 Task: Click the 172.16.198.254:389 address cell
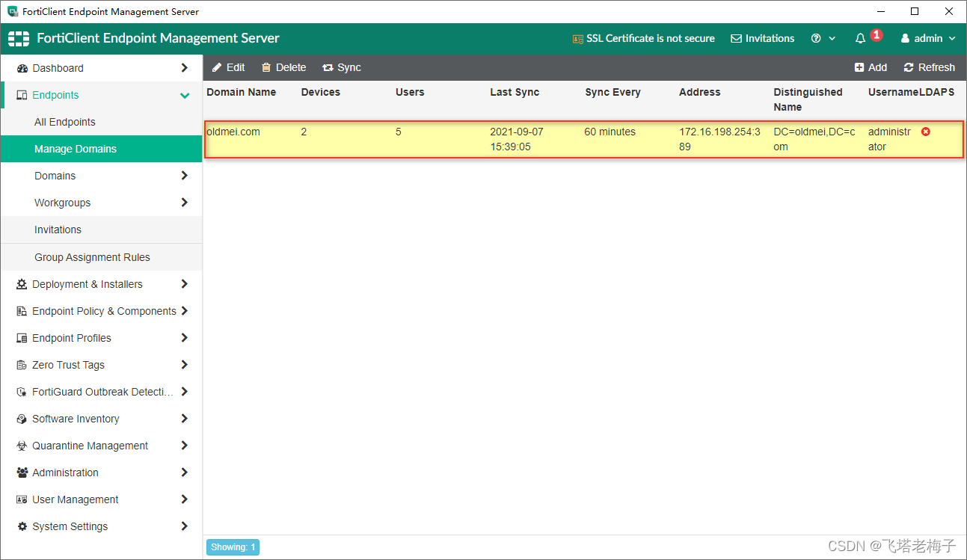(719, 139)
